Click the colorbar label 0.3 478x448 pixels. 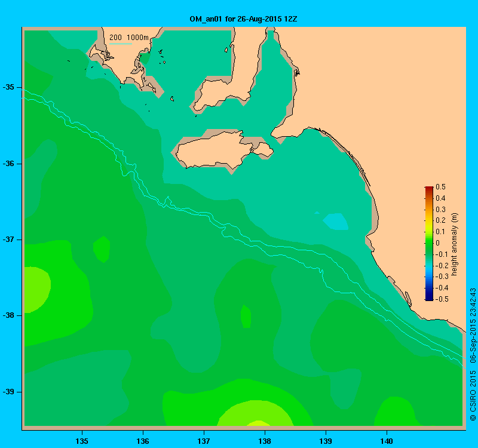pos(440,210)
